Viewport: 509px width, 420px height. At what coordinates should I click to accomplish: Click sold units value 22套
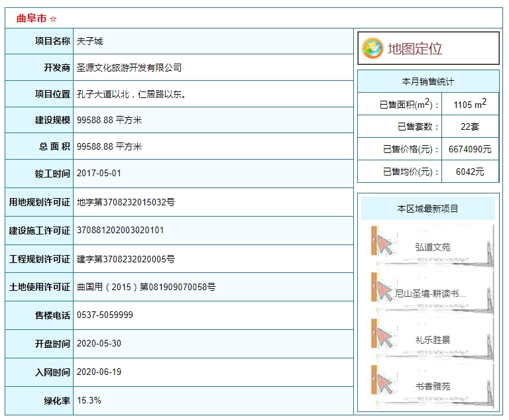click(x=470, y=127)
